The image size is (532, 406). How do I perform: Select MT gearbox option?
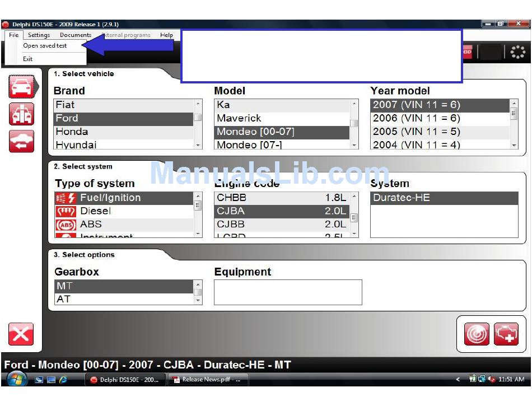pyautogui.click(x=124, y=286)
